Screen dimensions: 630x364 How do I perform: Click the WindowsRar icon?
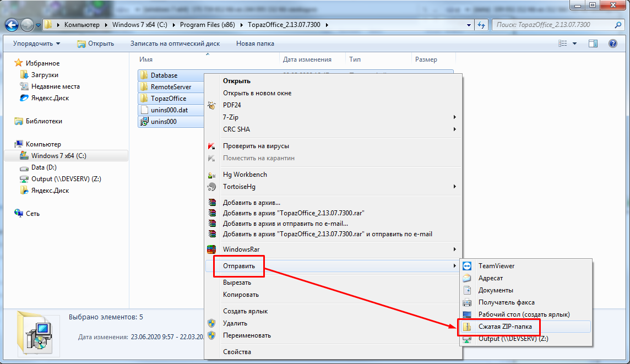click(211, 249)
